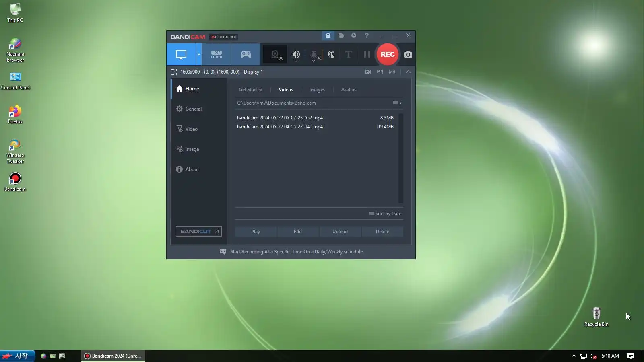The image size is (644, 362).
Task: Toggle speaker sound recording
Action: click(x=296, y=54)
